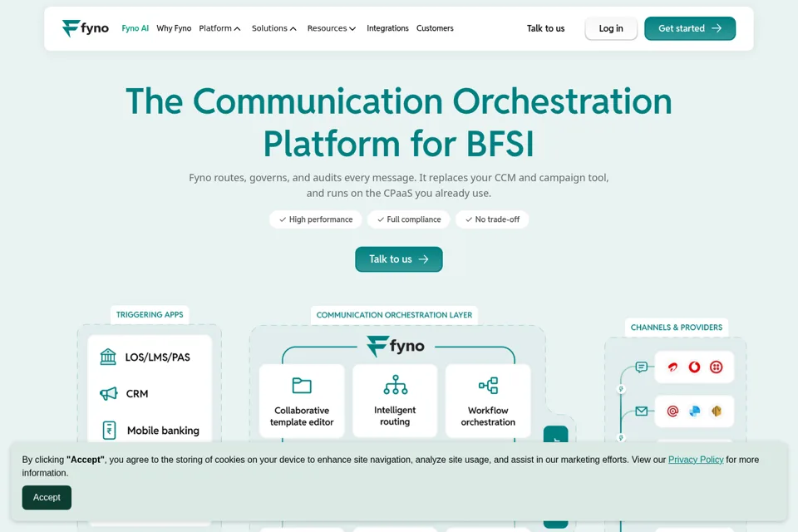Click the bank icon beside LOS/LMS/PAS
The height and width of the screenshot is (532, 798).
coord(108,357)
